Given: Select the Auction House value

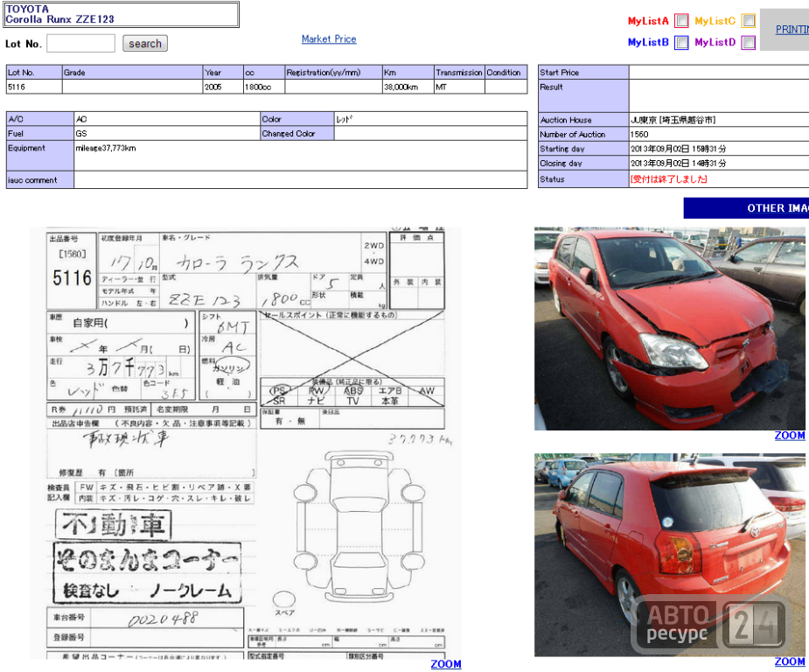Looking at the screenshot, I should [673, 120].
